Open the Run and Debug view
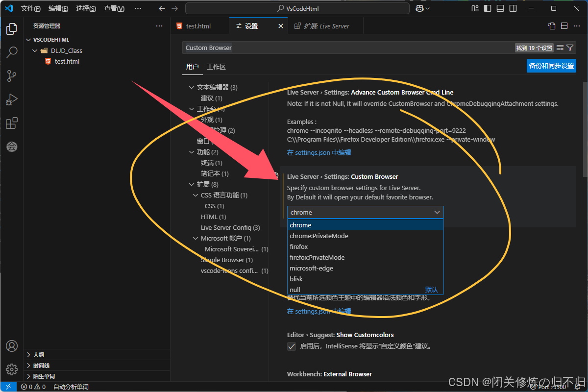The width and height of the screenshot is (588, 392). click(12, 99)
